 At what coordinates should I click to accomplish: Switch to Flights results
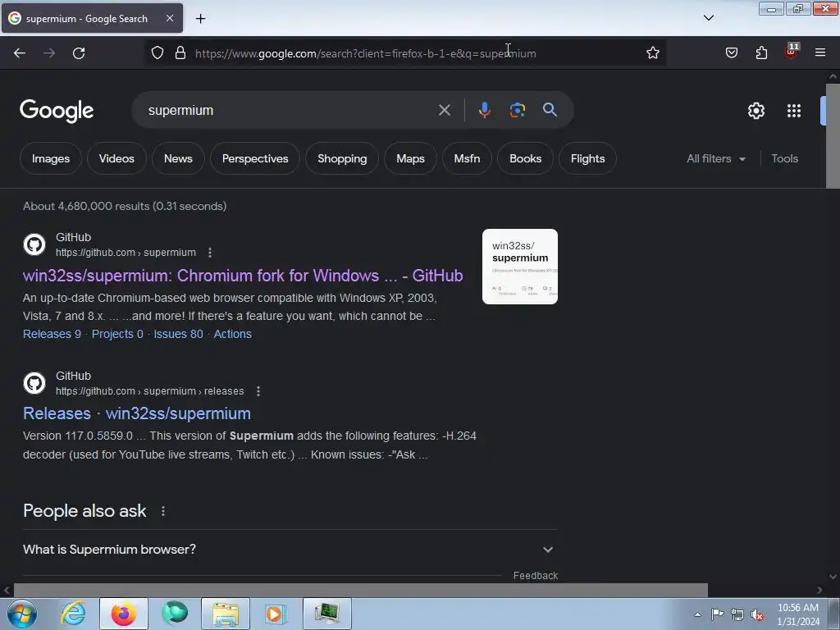click(587, 158)
